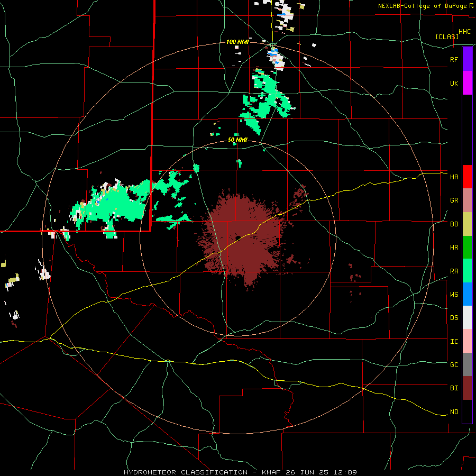This screenshot has width=476, height=476.
Task: Click the WS legend label
Action: (x=454, y=295)
